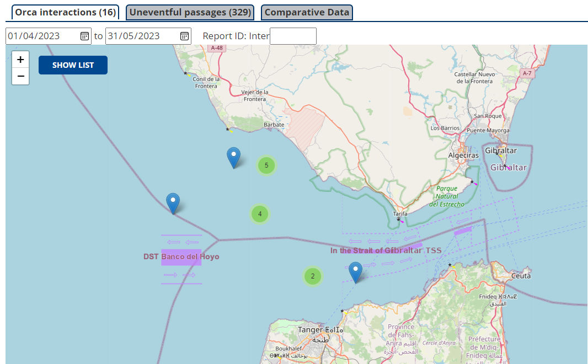Open the Uneventful passages tab
588x364 pixels.
[190, 12]
